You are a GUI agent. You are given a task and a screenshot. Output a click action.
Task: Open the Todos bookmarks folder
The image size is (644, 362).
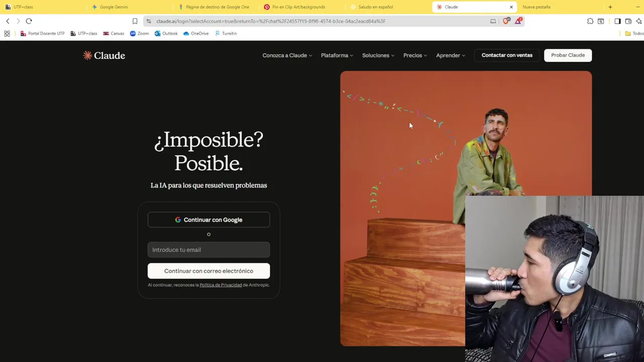pos(634,34)
